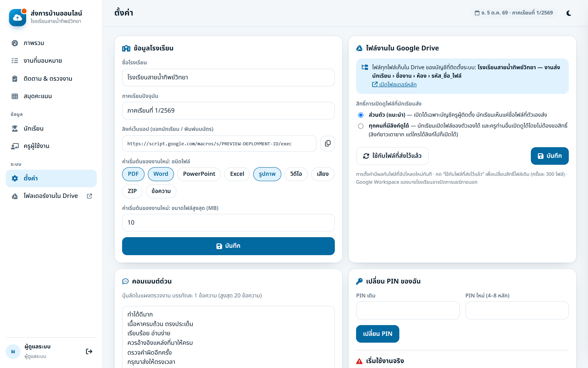Image resolution: width=588 pixels, height=368 pixels.
Task: Toggle dark mode moon icon
Action: 569,13
